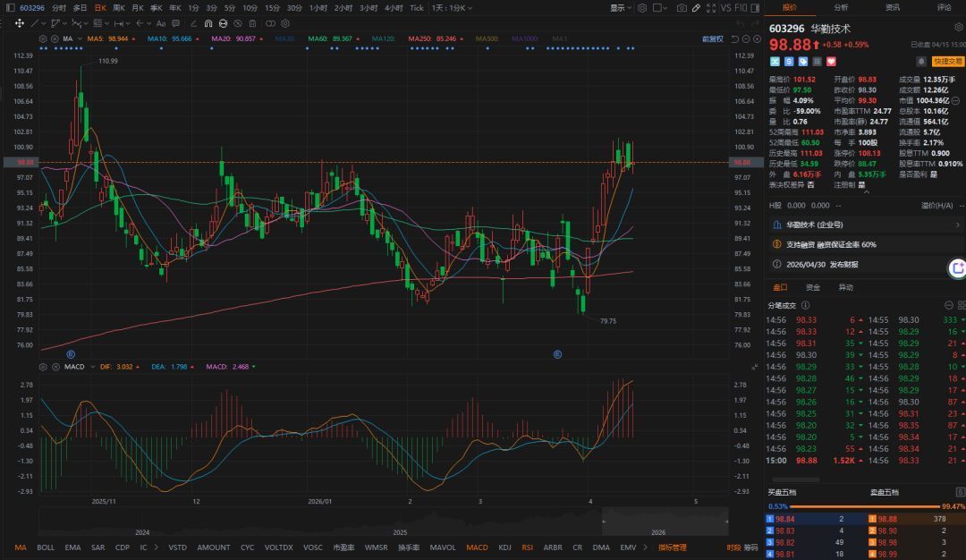The image size is (966, 560).
Task: Open the 显示 dropdown in top toolbar
Action: point(621,7)
